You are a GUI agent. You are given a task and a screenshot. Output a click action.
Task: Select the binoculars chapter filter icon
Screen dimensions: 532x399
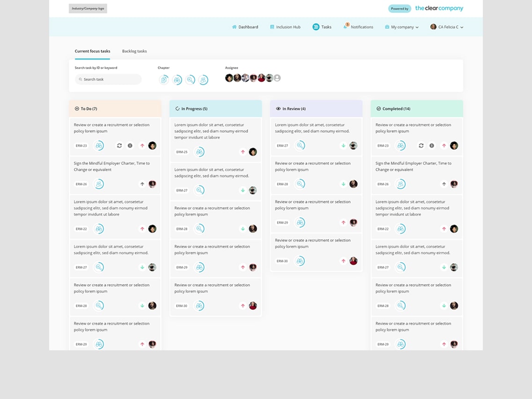coord(177,80)
